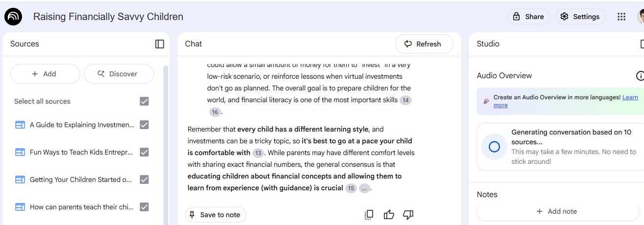This screenshot has width=644, height=225.
Task: Give the response a thumbs down
Action: [408, 215]
